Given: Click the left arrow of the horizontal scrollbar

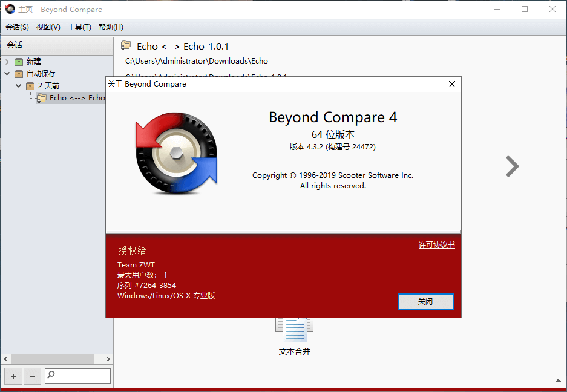Looking at the screenshot, I should click(5, 359).
